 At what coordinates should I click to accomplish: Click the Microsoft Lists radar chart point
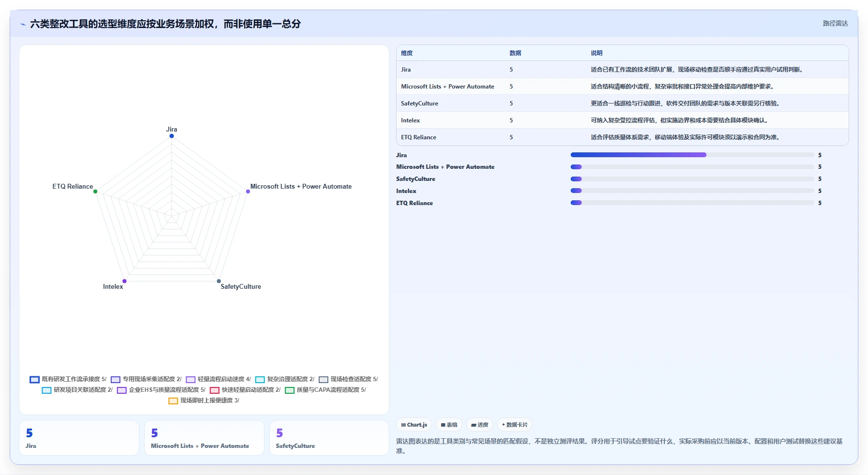[248, 192]
